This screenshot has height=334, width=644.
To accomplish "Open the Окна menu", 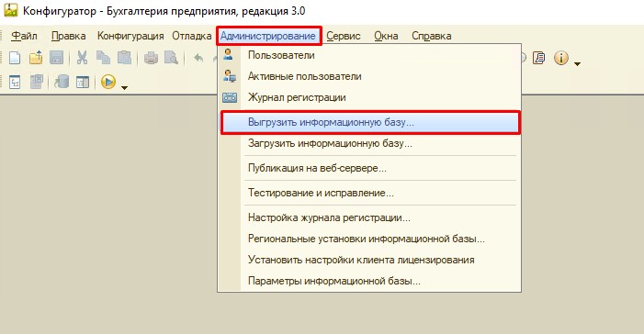I will pyautogui.click(x=386, y=36).
